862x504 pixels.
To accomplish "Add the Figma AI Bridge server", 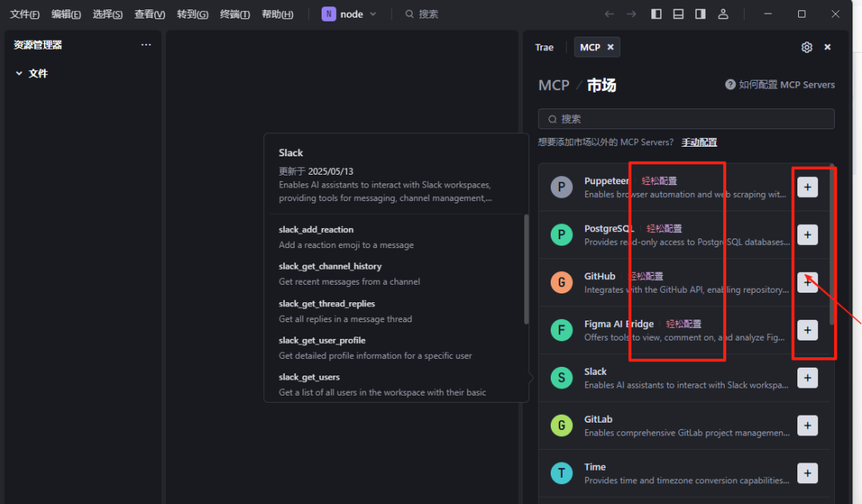I will 807,330.
